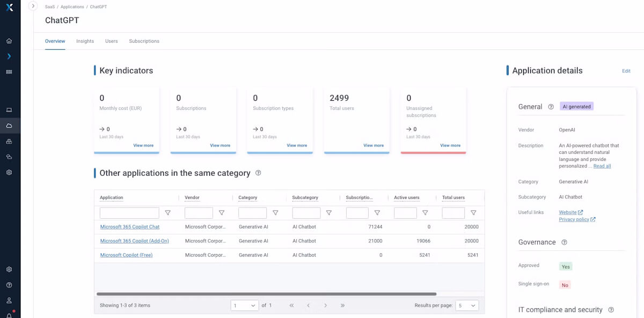The image size is (644, 318).
Task: Click View more on Unassigned subscriptions card
Action: 450,145
